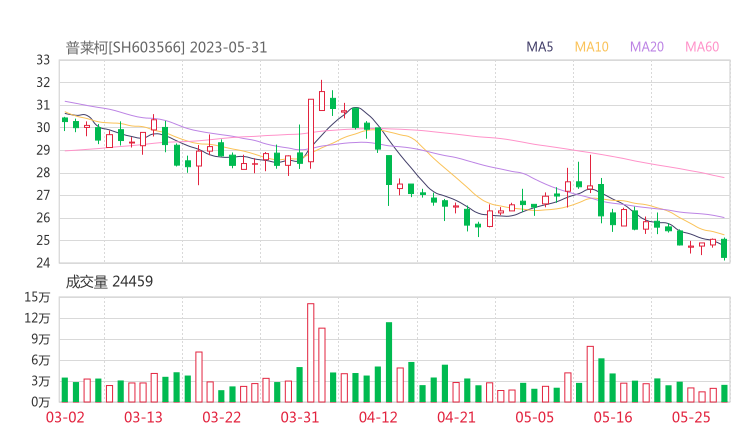The image size is (740, 440).
Task: Click the 03-31 date axis label
Action: [x=300, y=417]
